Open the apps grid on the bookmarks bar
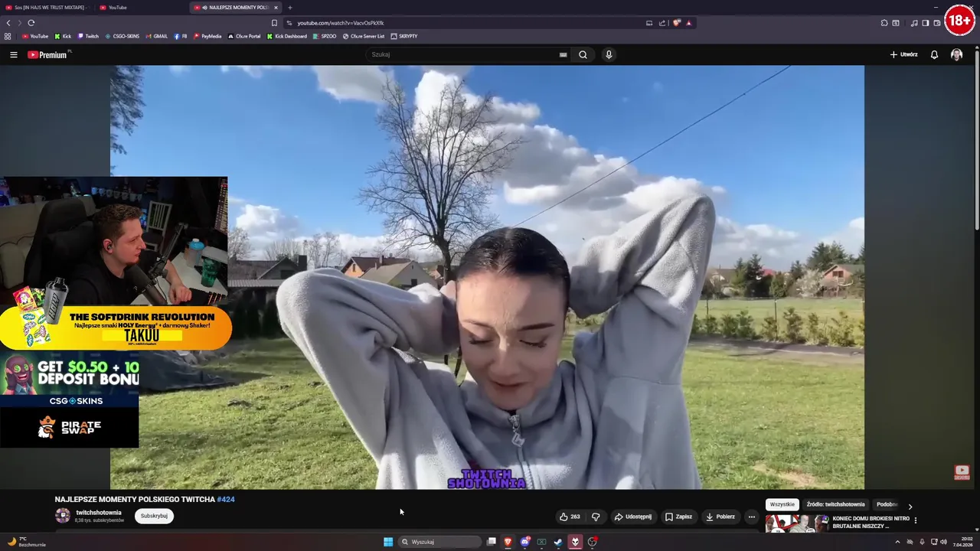Screen dimensions: 980x551 [8, 36]
